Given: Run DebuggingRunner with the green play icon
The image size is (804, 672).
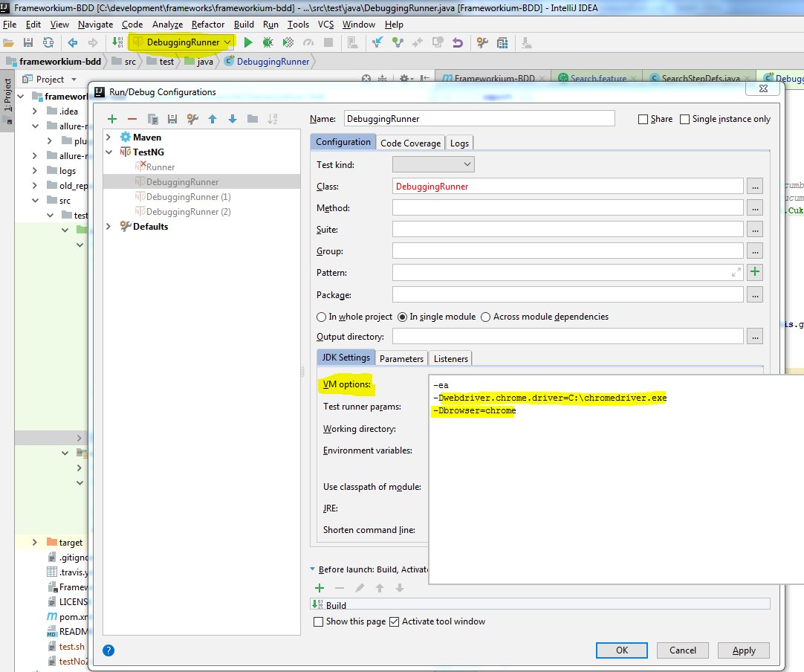Looking at the screenshot, I should click(x=248, y=42).
